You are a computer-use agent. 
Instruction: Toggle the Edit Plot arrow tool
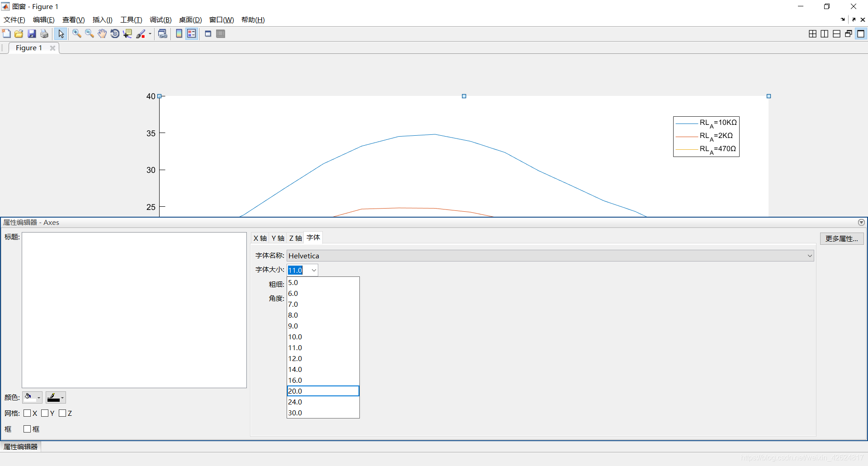61,33
